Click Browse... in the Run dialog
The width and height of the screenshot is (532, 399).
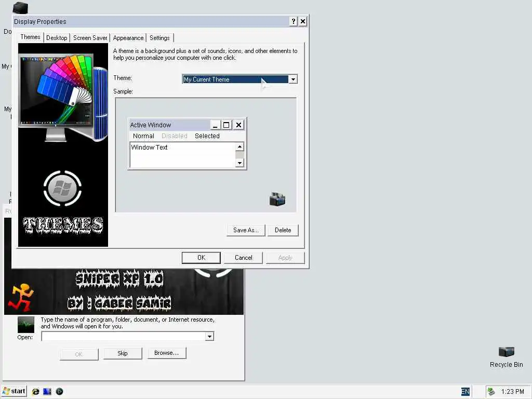click(167, 353)
